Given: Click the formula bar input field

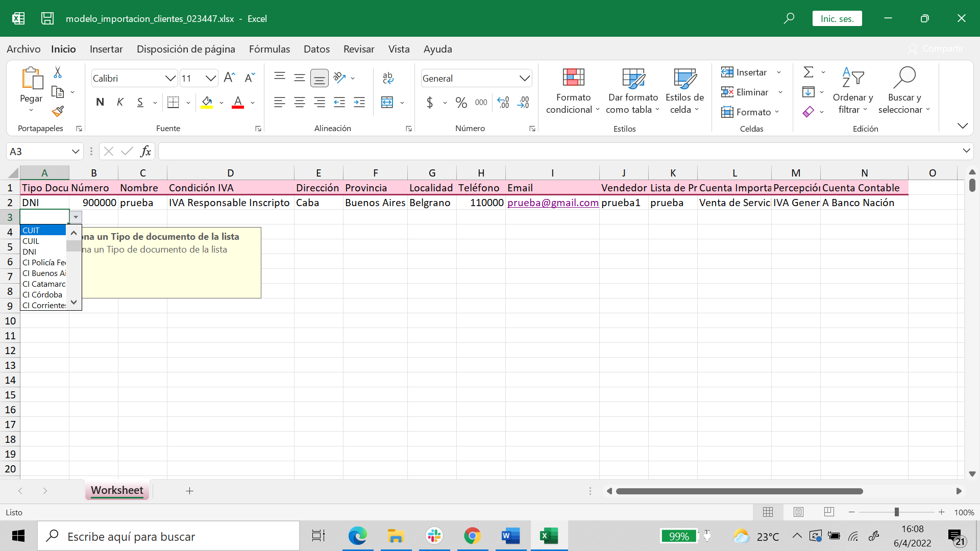Looking at the screenshot, I should [x=559, y=151].
